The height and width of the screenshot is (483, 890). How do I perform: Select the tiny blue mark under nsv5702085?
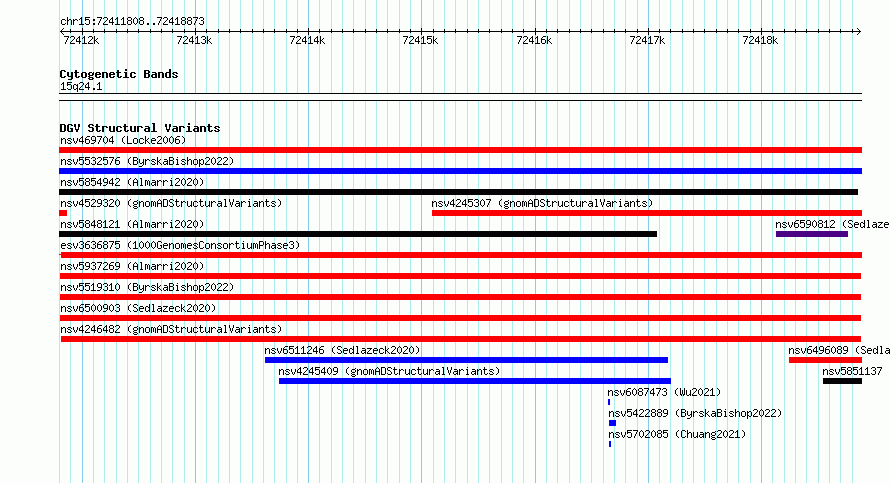coord(610,444)
